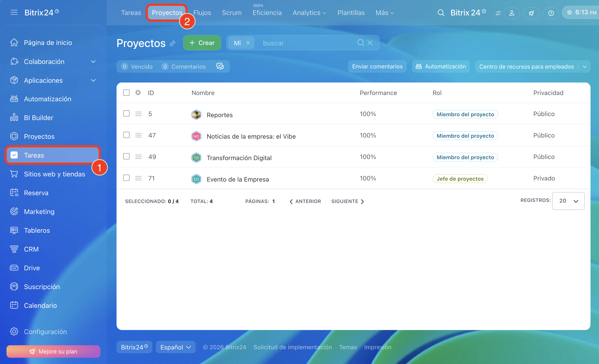Click the Drive disk icon
This screenshot has width=599, height=364.
pyautogui.click(x=14, y=268)
